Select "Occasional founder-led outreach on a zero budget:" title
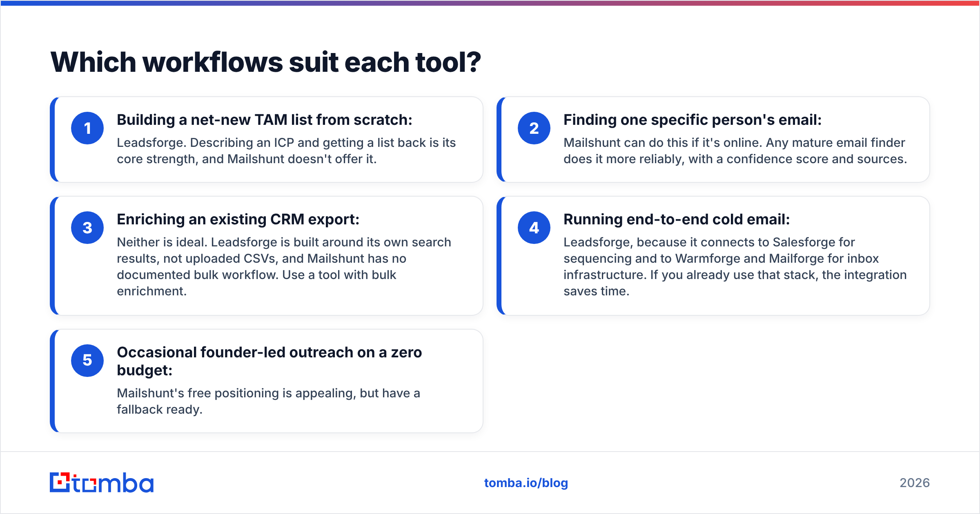The height and width of the screenshot is (514, 980). [x=269, y=361]
